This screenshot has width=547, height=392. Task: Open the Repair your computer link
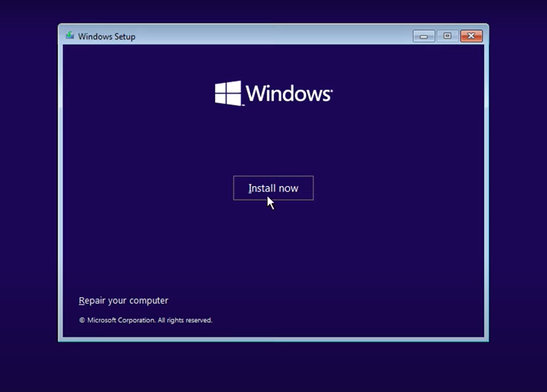123,301
